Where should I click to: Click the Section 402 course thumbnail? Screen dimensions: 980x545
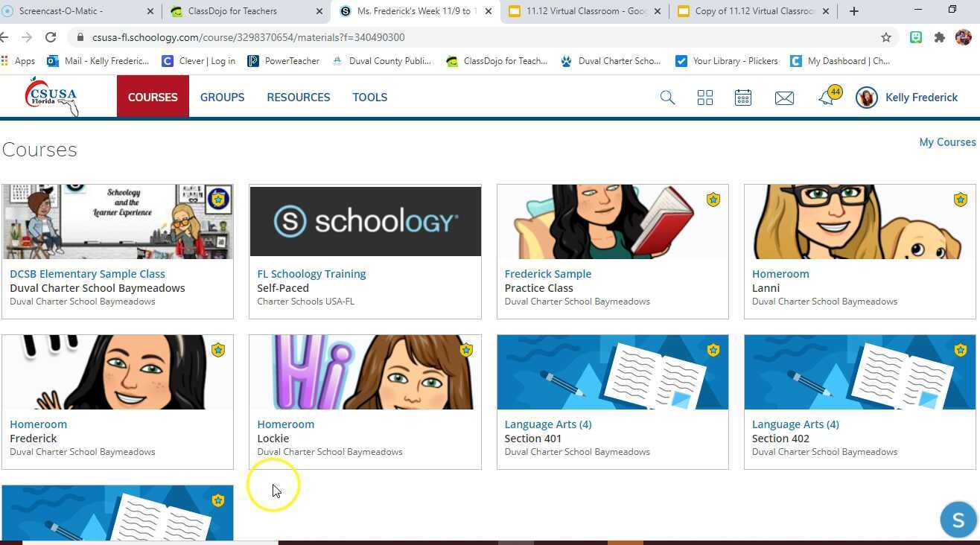(860, 372)
